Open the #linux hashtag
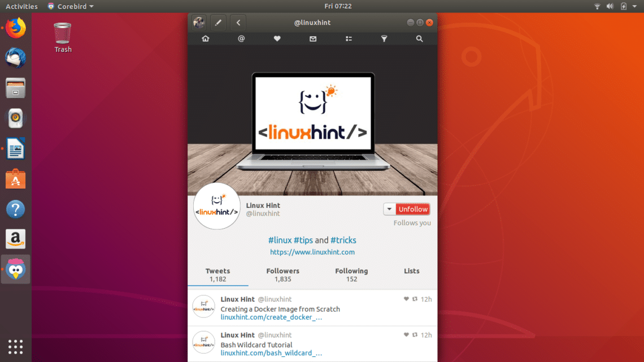Screen dimensions: 644x362 279,240
